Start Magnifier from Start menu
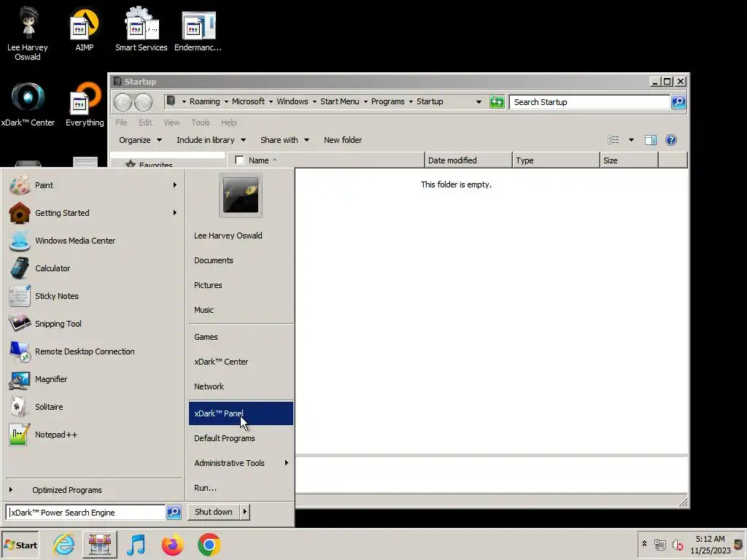Screen dimensions: 747x560 (x=93, y=379)
